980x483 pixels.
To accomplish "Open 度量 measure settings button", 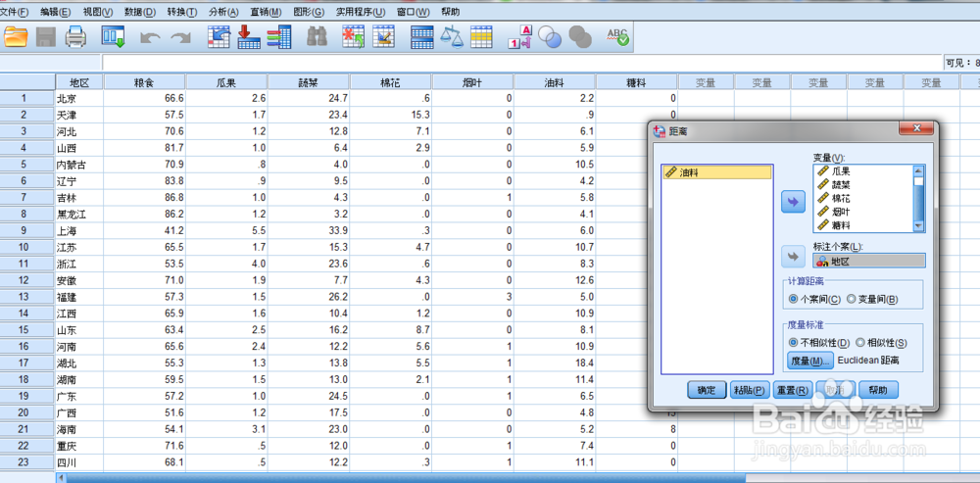I will tap(810, 361).
